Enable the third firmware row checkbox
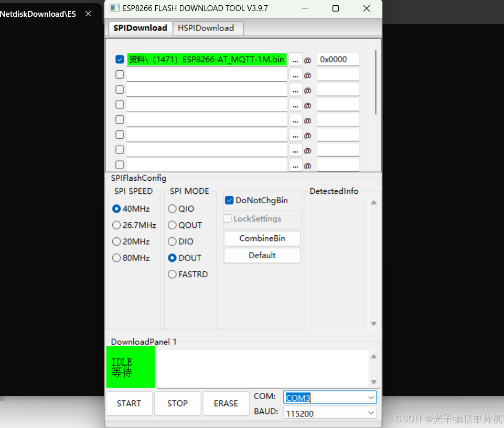 coord(120,90)
